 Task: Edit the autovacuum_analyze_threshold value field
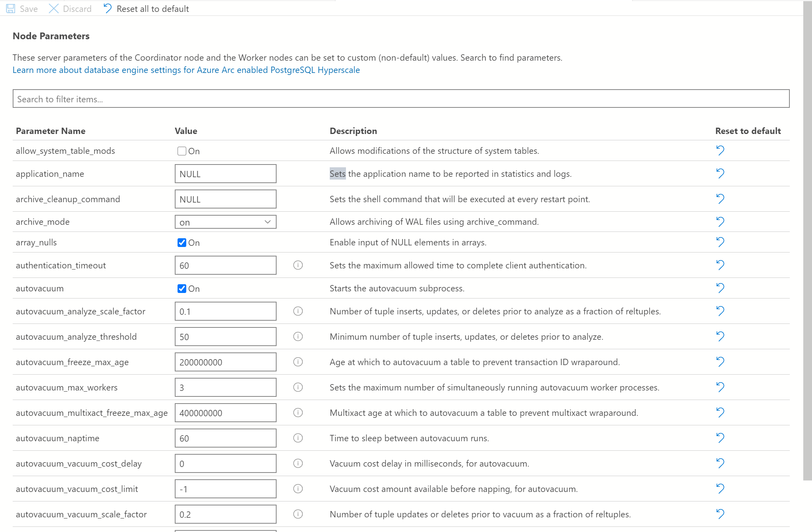tap(225, 336)
